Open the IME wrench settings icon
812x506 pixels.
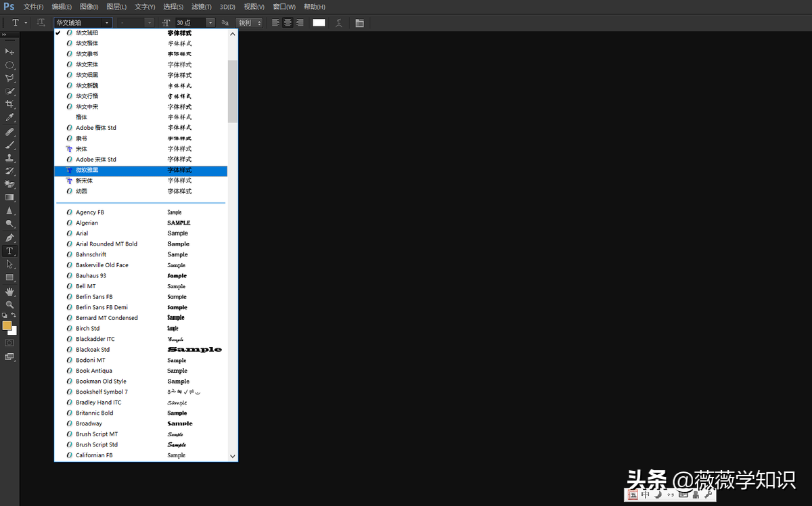[x=708, y=495]
